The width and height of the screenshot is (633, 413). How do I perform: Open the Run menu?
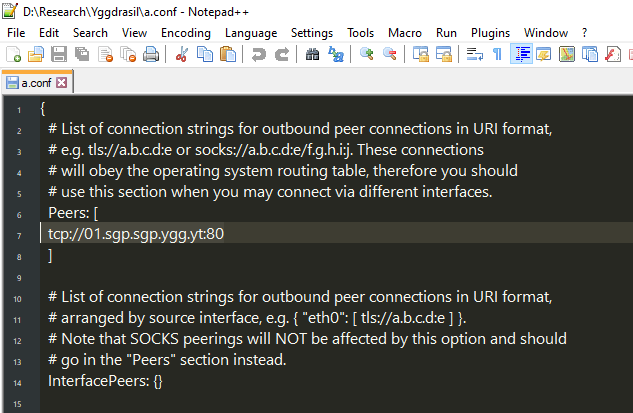click(446, 33)
